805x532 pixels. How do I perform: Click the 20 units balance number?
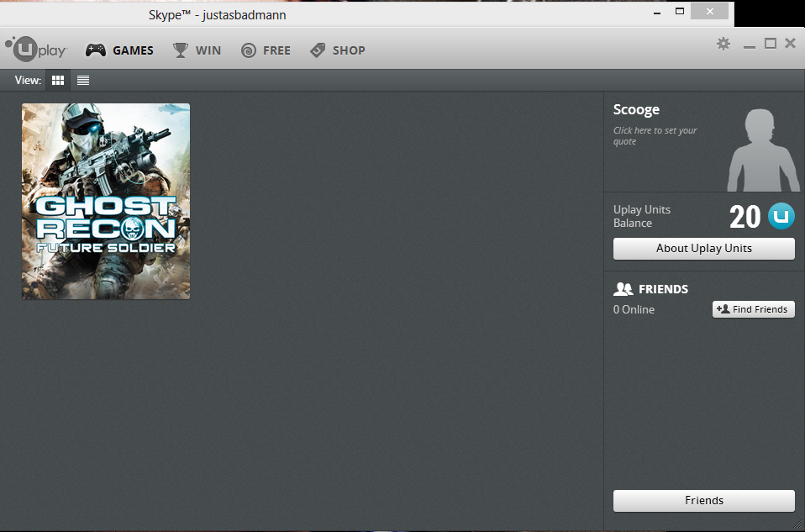pos(745,217)
